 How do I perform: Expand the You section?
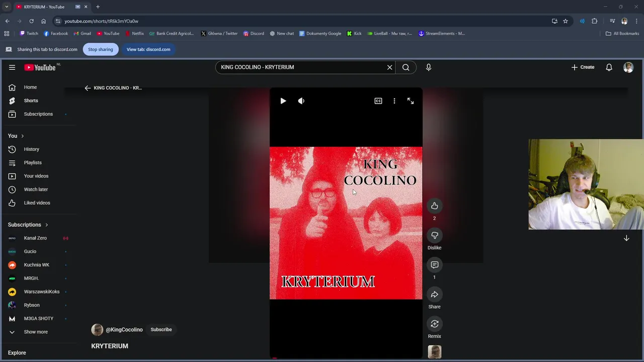(x=16, y=136)
